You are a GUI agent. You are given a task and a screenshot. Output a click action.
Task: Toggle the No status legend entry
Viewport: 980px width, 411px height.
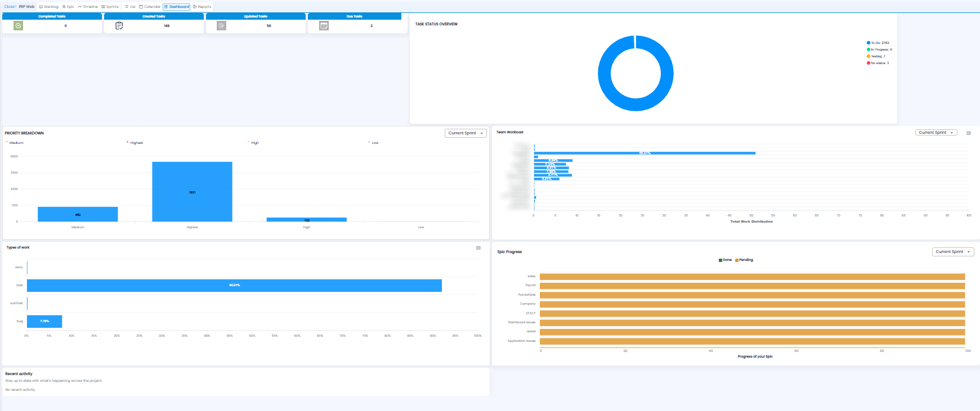[x=878, y=63]
